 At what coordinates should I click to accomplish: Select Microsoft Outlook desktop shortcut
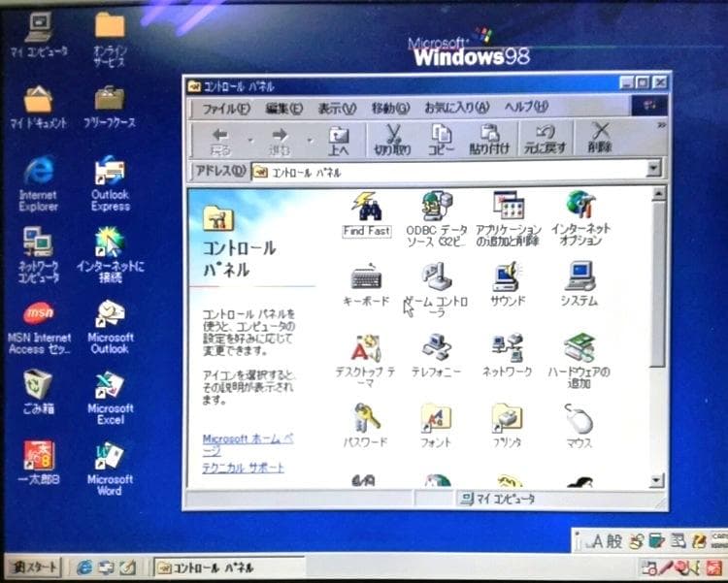(110, 327)
